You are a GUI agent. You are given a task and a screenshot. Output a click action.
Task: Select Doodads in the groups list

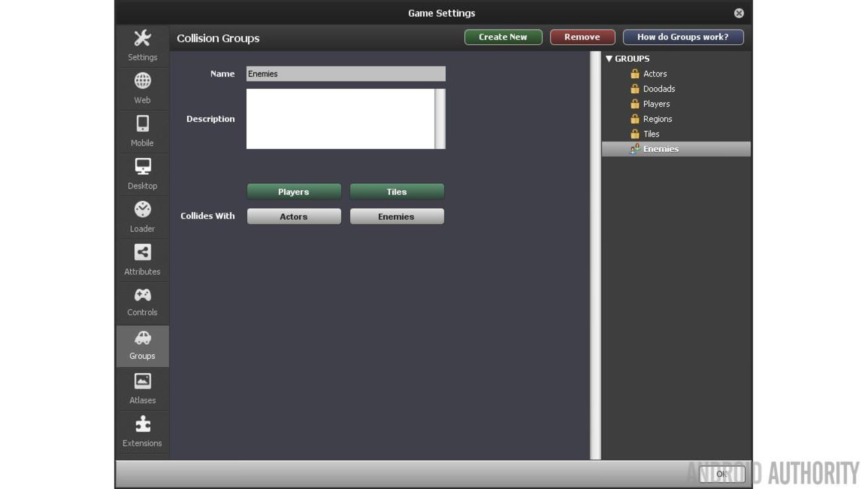[659, 89]
